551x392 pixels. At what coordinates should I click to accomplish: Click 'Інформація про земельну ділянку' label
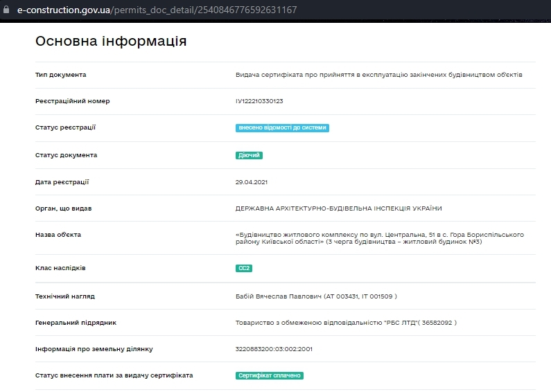coord(94,349)
